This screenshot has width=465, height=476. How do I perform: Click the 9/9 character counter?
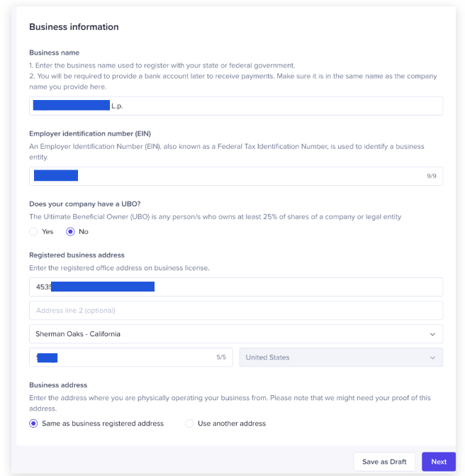[432, 176]
